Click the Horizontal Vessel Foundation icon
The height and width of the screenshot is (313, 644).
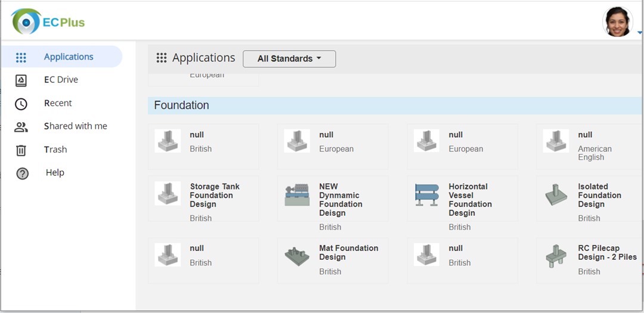427,195
